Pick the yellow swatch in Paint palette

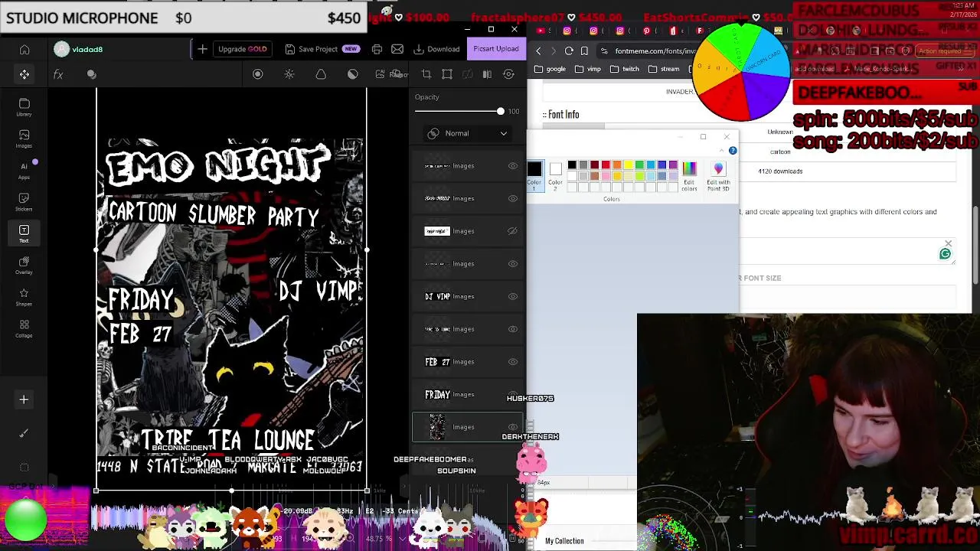pyautogui.click(x=629, y=165)
